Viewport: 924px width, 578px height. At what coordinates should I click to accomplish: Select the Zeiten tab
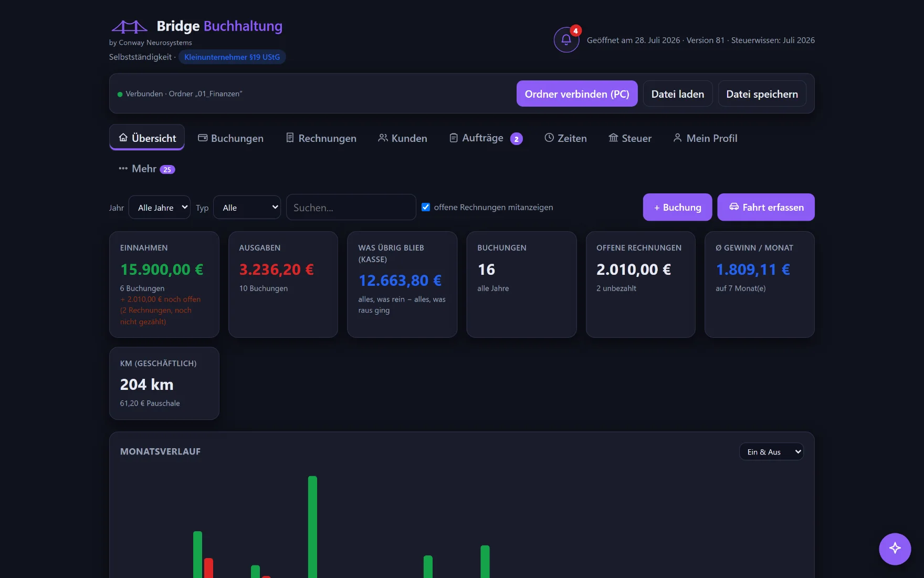[565, 138]
